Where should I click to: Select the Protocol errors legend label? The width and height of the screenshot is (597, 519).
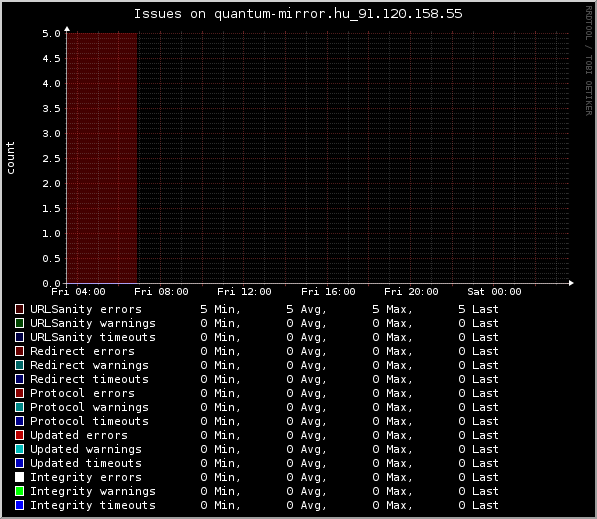tap(82, 393)
